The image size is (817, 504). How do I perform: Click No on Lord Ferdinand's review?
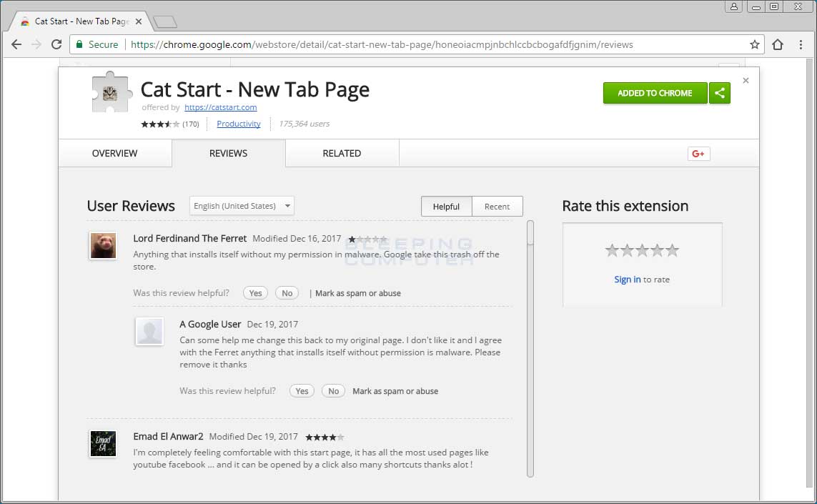(x=287, y=293)
